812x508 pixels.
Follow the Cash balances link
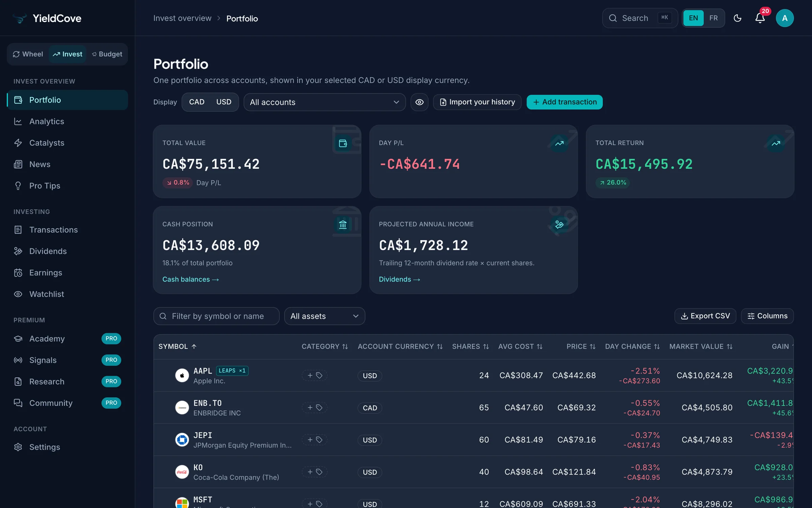(190, 279)
